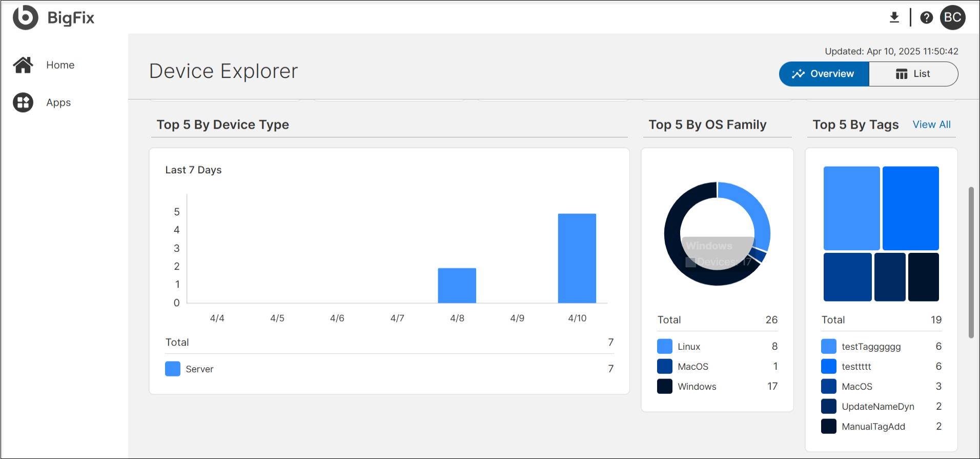Click the chart icon on the Overview button
Image resolution: width=980 pixels, height=459 pixels.
(798, 73)
